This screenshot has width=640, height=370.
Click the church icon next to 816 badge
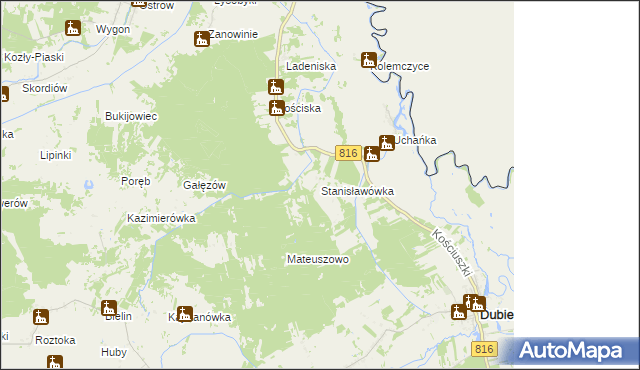(x=372, y=154)
